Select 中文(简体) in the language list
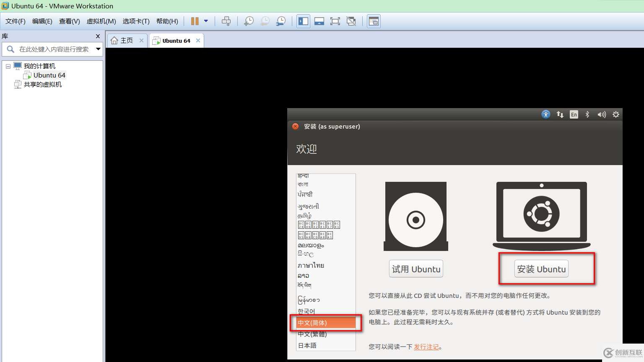Viewport: 644px width, 362px height. point(326,323)
